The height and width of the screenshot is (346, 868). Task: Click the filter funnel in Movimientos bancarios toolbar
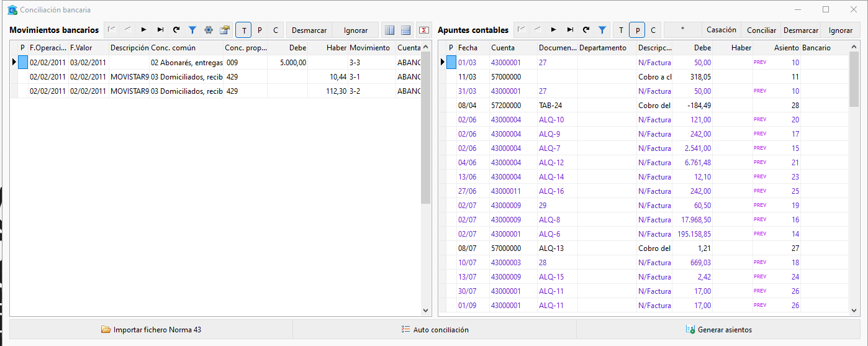[192, 30]
